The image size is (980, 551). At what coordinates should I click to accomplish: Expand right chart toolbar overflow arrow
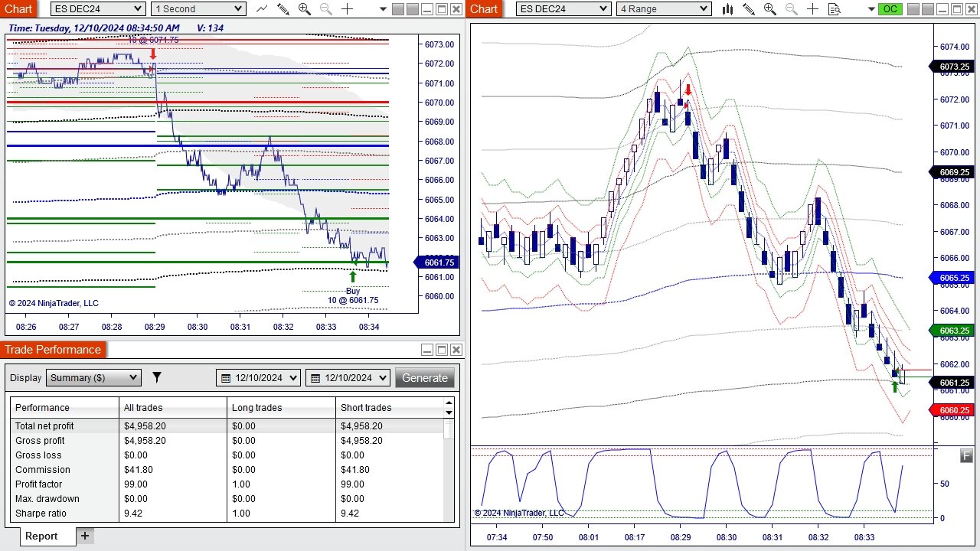871,10
